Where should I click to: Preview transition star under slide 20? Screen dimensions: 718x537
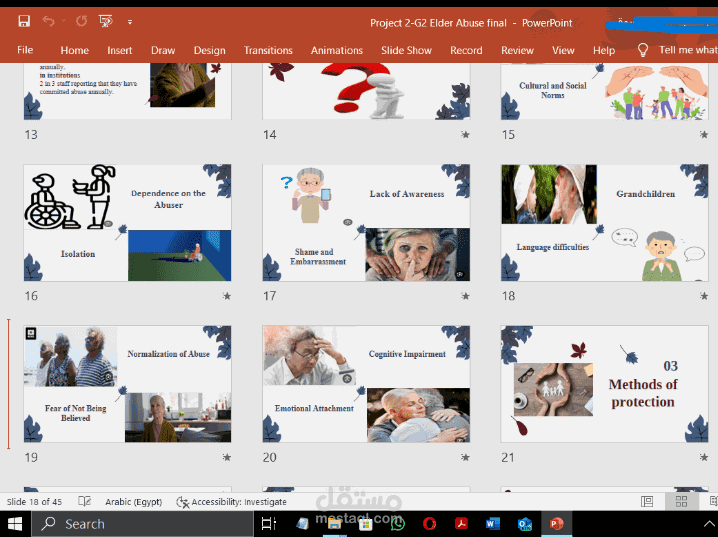[465, 457]
